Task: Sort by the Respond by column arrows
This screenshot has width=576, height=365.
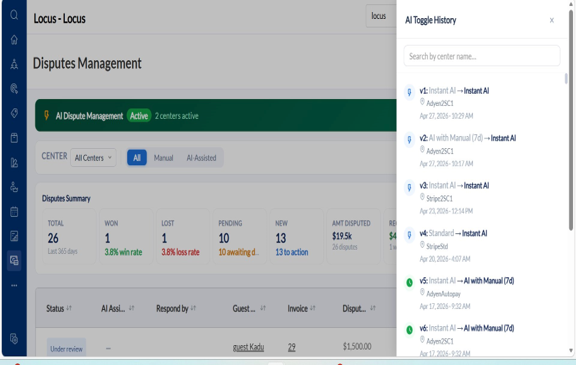Action: click(193, 308)
